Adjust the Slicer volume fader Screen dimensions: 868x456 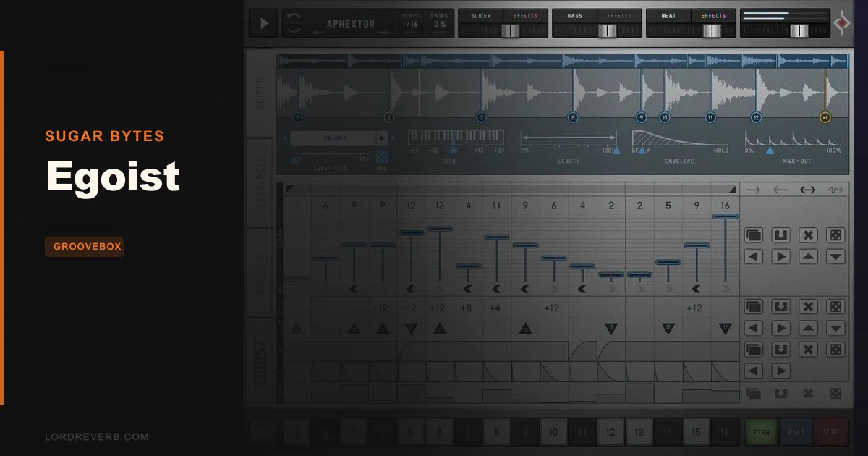coord(511,30)
